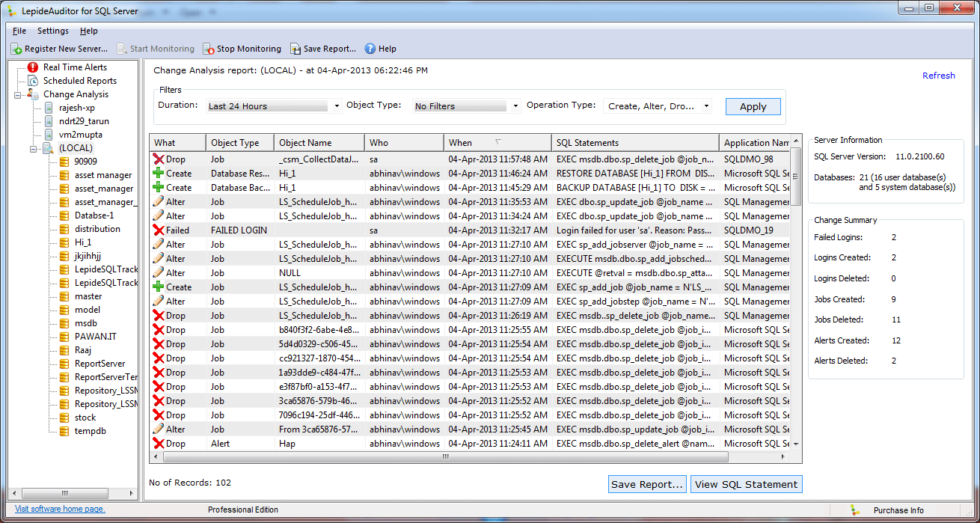This screenshot has height=523, width=980.
Task: Click the 5d4d0329-c506 object name cell
Action: [x=319, y=343]
